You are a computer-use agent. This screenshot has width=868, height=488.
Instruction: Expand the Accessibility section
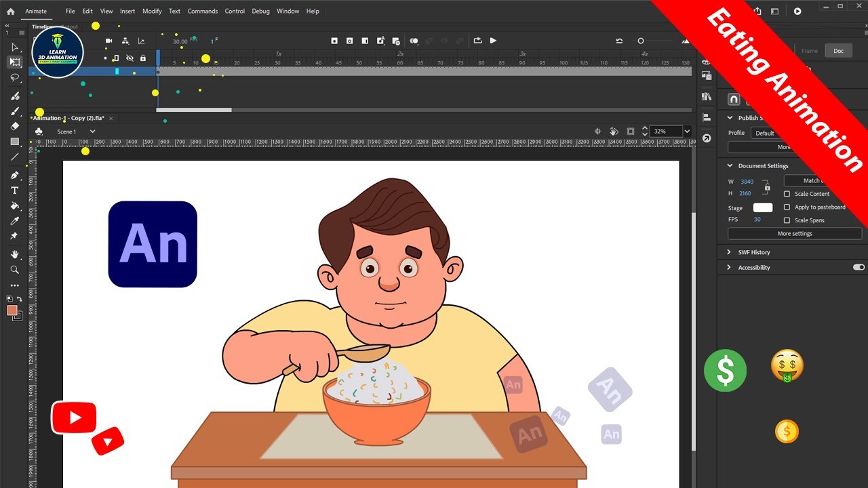pyautogui.click(x=730, y=268)
